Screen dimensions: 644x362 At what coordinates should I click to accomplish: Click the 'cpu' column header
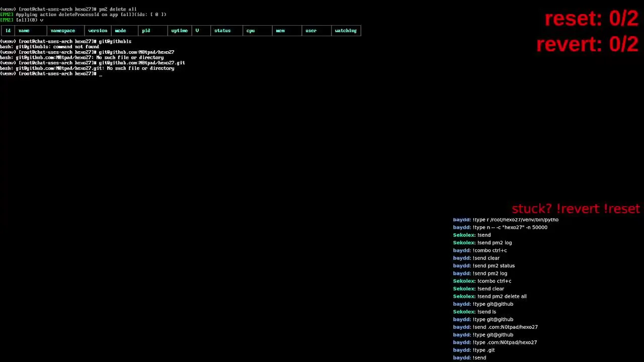(x=251, y=31)
